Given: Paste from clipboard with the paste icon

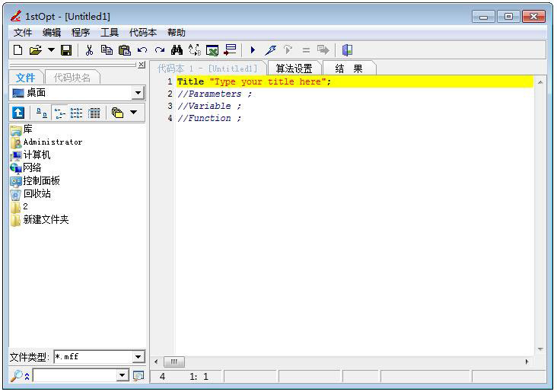Looking at the screenshot, I should (124, 50).
